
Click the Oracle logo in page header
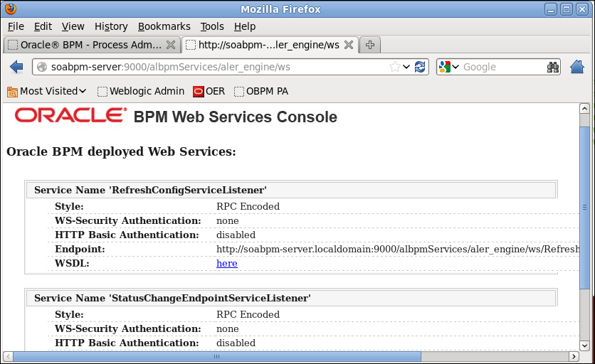coord(70,115)
